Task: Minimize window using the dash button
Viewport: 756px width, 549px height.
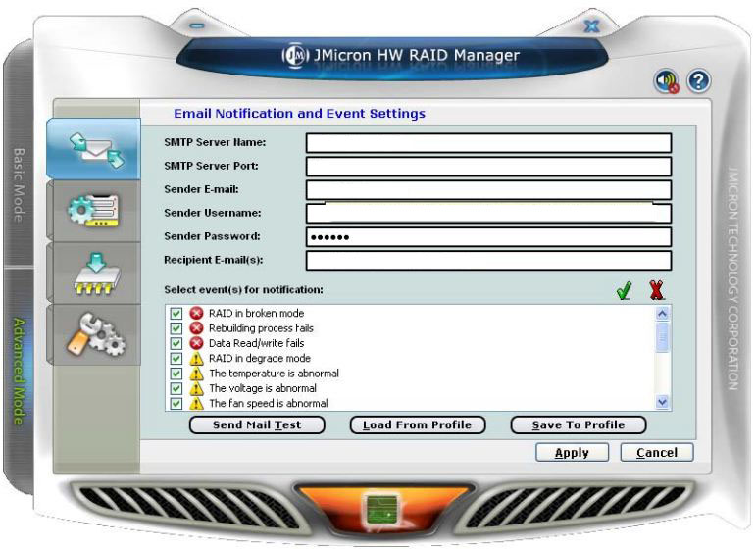Action: pyautogui.click(x=196, y=25)
